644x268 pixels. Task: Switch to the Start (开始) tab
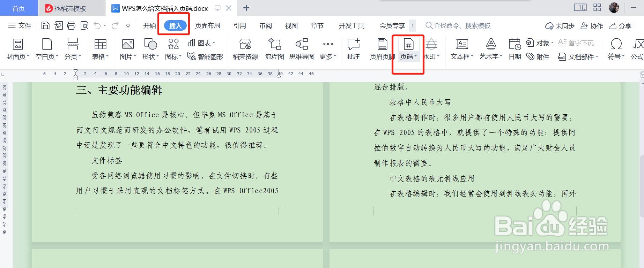point(150,25)
